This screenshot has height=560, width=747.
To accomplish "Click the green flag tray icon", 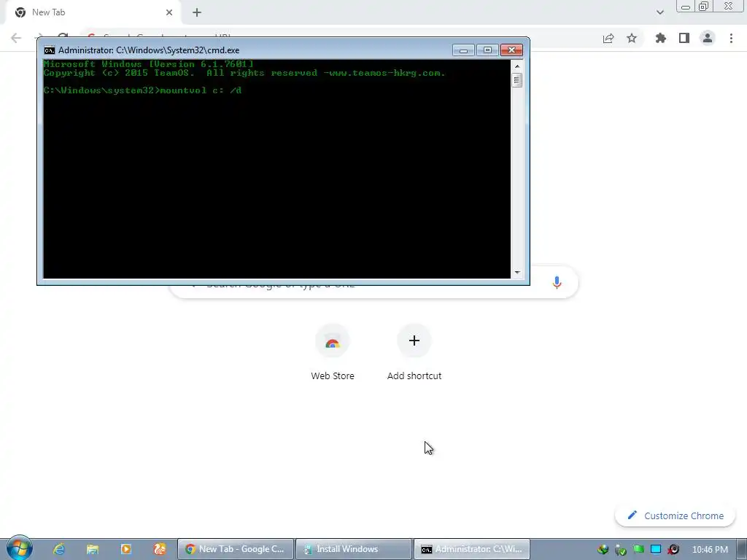I will 638,550.
